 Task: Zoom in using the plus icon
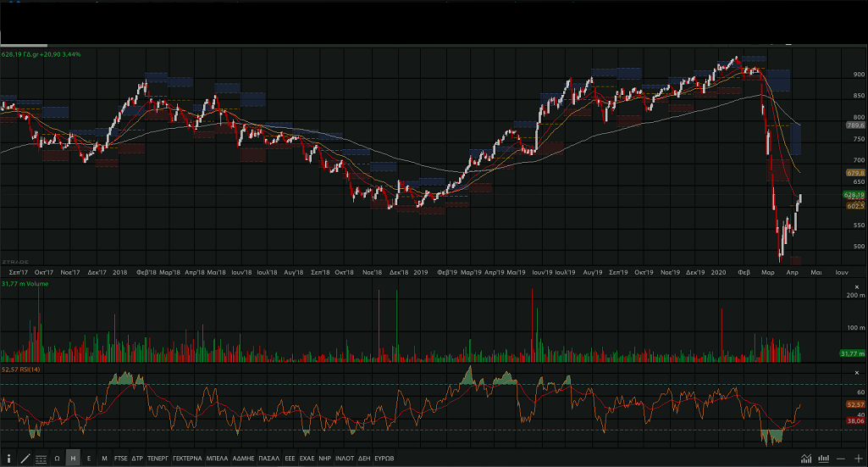pyautogui.click(x=858, y=459)
